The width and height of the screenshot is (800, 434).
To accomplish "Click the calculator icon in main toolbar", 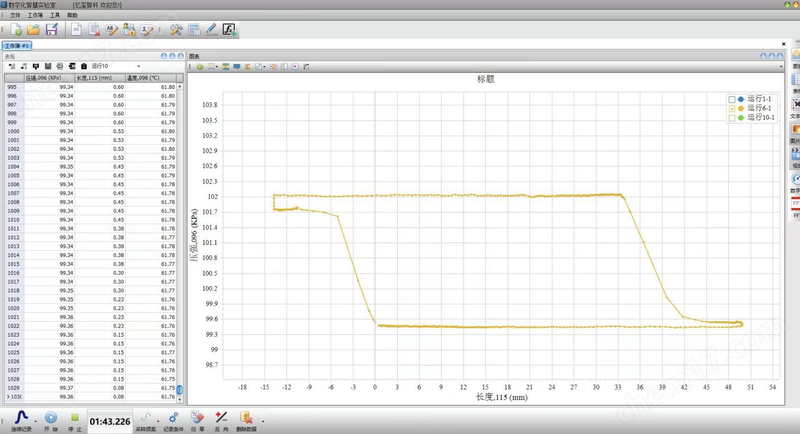I will [x=194, y=30].
